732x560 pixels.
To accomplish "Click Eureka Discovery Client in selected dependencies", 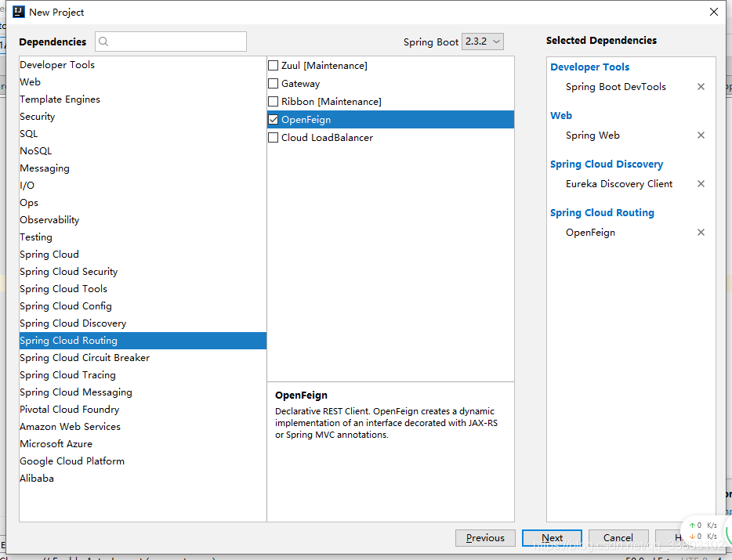I will click(619, 184).
